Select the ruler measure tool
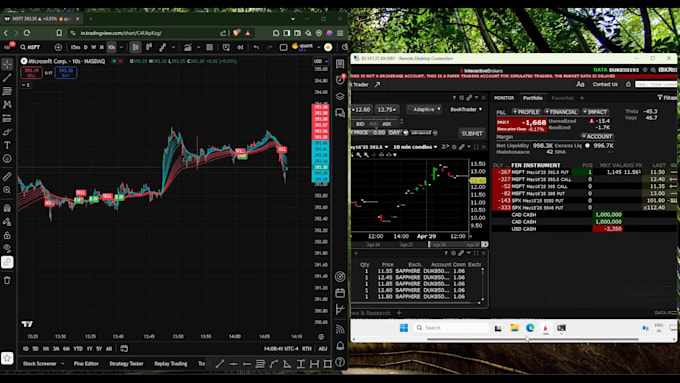This screenshot has height=383, width=680. (7, 177)
